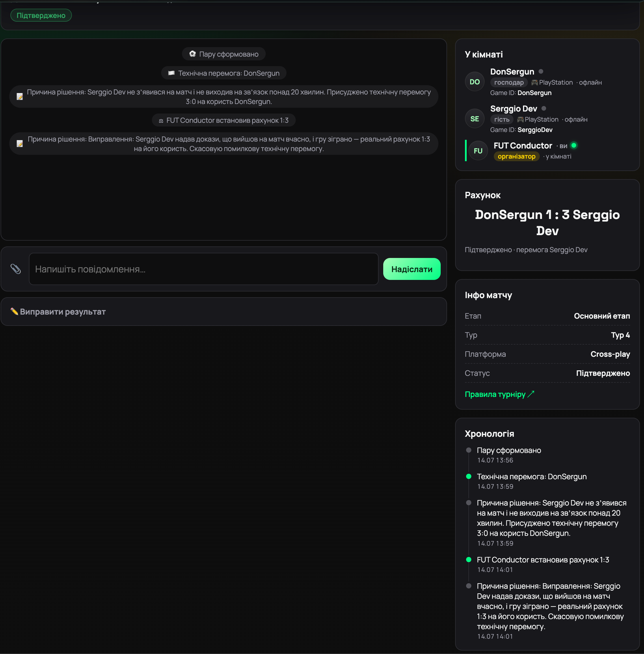Viewport: 644px width, 654px height.
Task: Click the pencil icon beside 'Виправити результат'
Action: click(x=14, y=311)
